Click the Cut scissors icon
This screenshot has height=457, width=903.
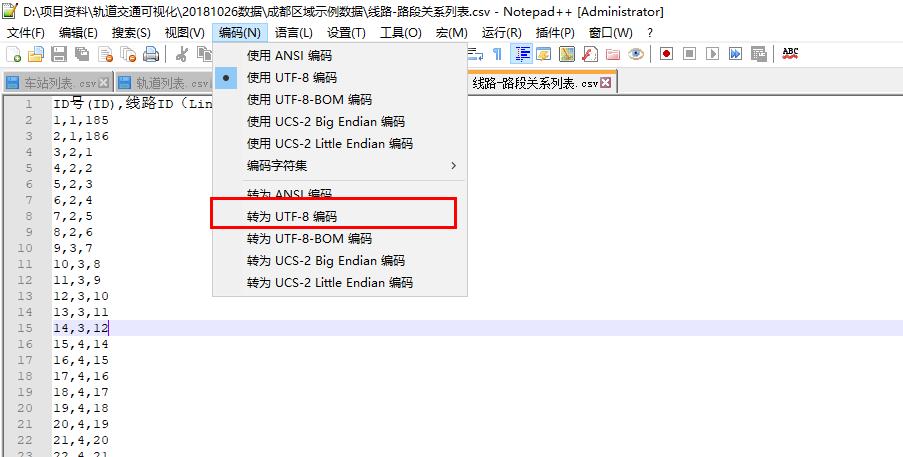pos(181,54)
